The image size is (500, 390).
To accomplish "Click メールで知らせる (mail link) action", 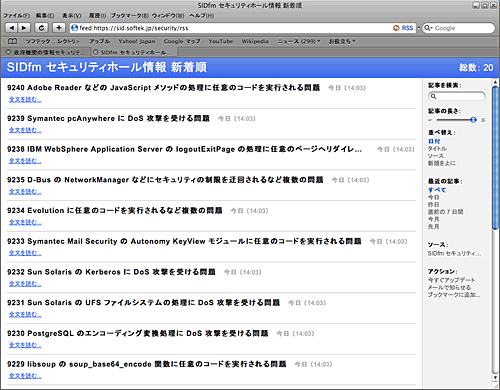I will pyautogui.click(x=449, y=287).
